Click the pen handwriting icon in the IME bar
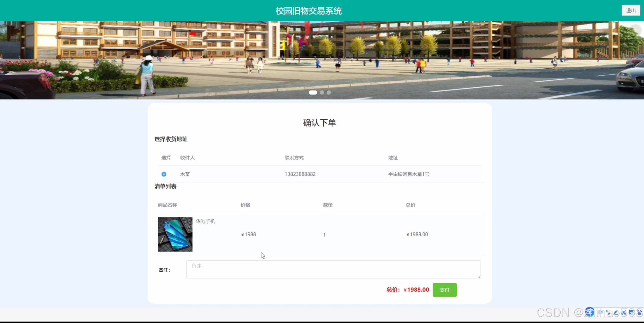 coord(616,313)
